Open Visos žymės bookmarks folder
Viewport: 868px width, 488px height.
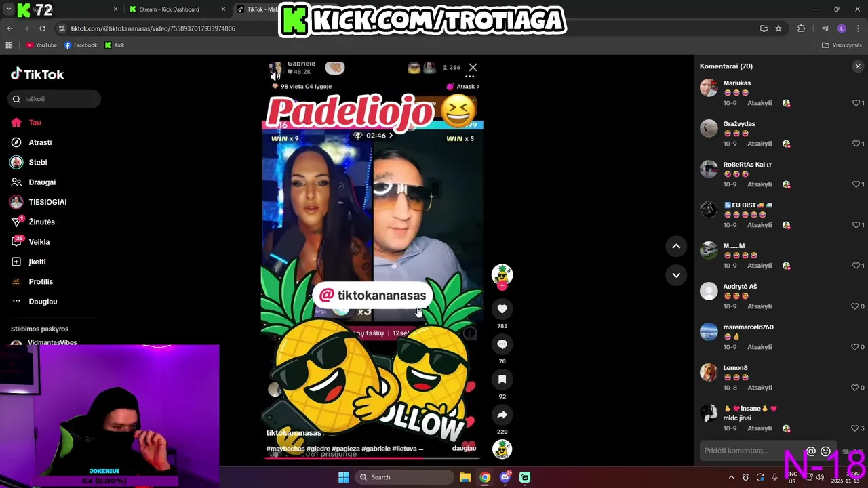[842, 45]
